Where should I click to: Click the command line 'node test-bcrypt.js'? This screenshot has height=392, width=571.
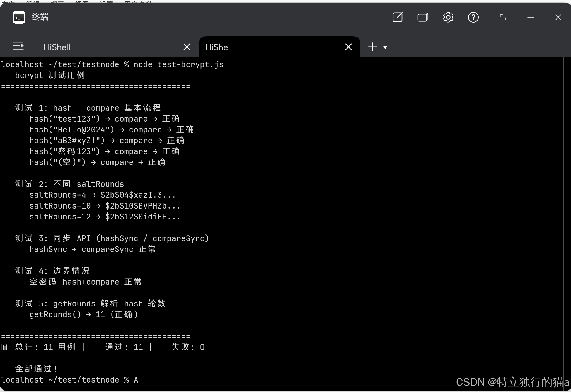pos(178,64)
